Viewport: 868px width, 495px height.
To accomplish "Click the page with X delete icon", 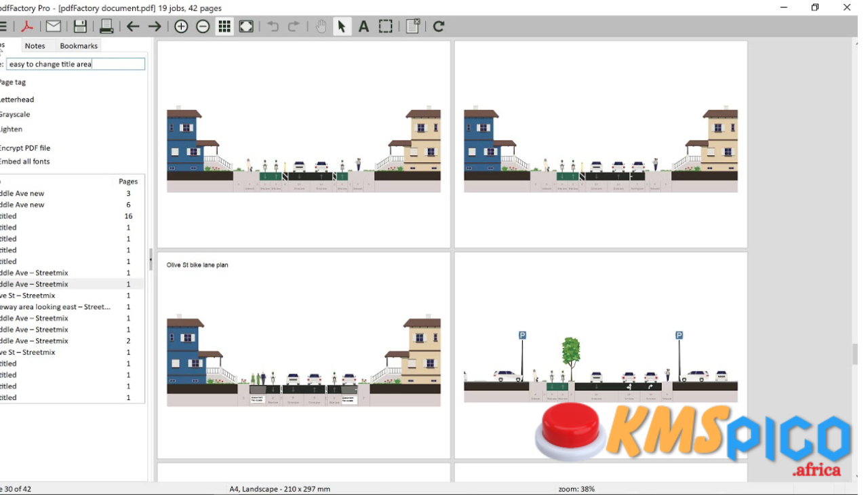I will 412,26.
